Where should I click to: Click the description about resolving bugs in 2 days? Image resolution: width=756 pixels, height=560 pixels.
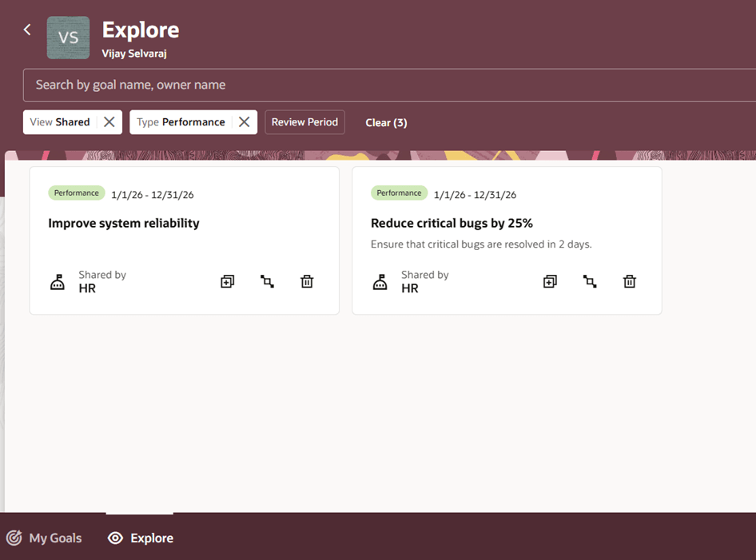tap(481, 244)
